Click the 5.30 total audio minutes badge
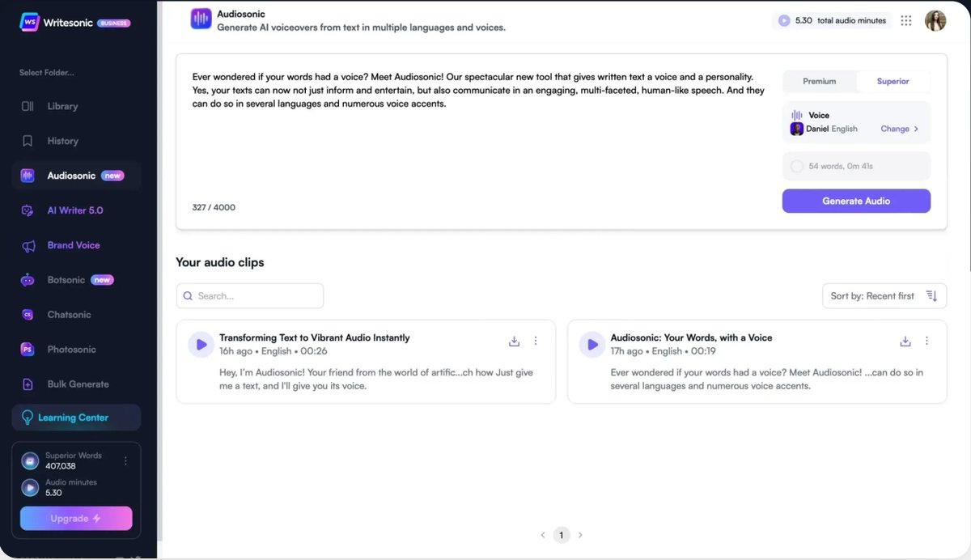This screenshot has height=560, width=971. 832,21
